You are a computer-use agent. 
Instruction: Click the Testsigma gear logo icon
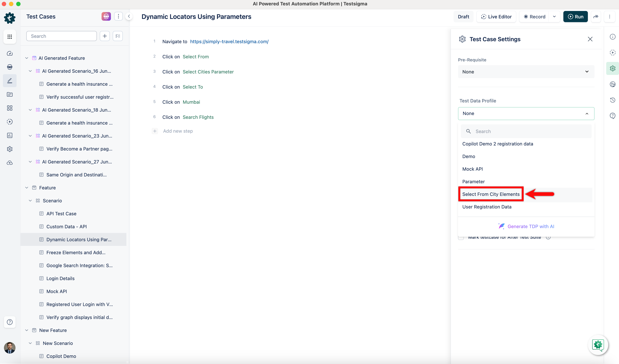coord(10,18)
